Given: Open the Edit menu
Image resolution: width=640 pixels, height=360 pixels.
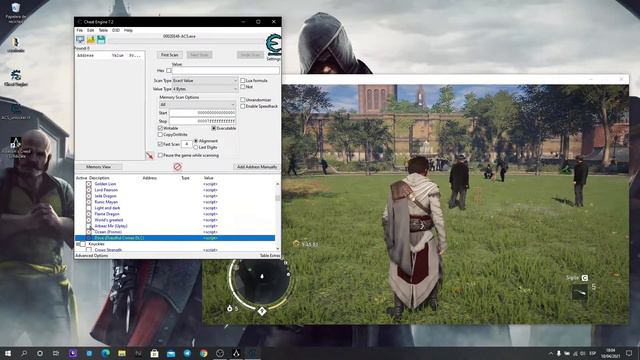Looking at the screenshot, I should pos(91,30).
